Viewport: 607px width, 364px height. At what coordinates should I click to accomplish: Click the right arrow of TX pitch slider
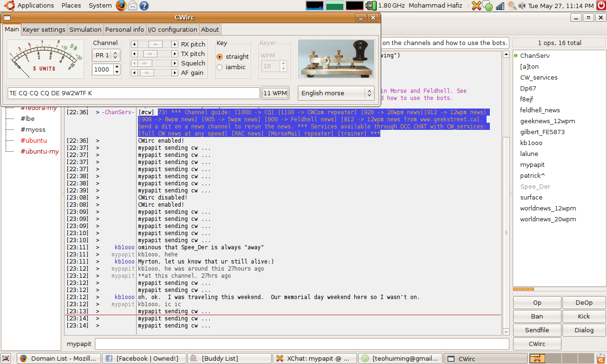pyautogui.click(x=175, y=54)
